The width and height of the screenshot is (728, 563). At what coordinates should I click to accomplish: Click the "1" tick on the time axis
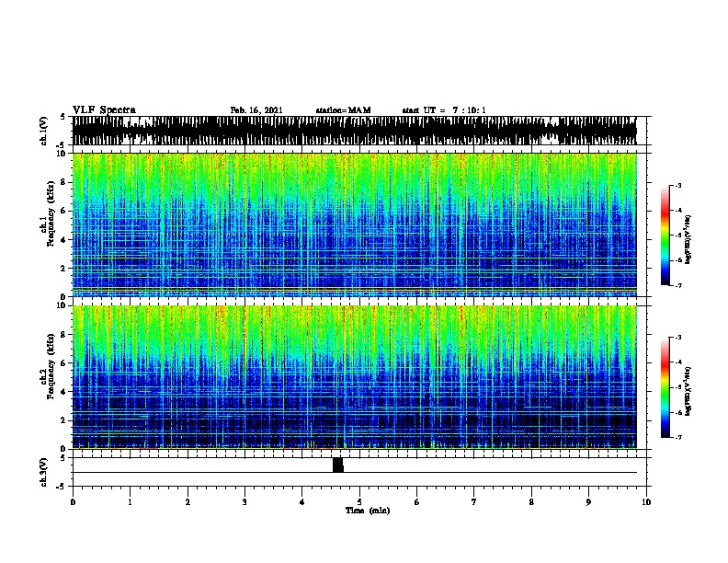coord(130,502)
